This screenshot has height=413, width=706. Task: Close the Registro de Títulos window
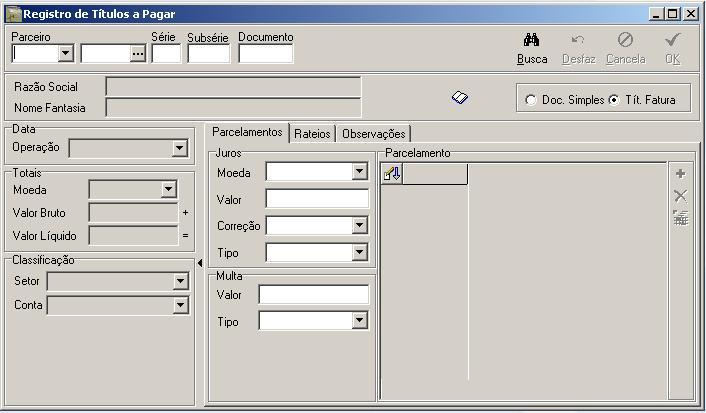(690, 14)
